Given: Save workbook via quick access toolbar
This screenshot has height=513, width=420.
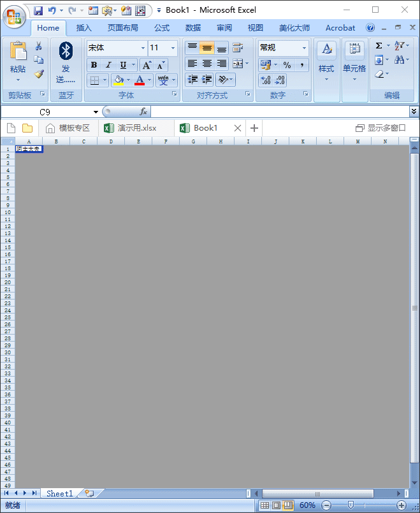Looking at the screenshot, I should click(x=38, y=11).
